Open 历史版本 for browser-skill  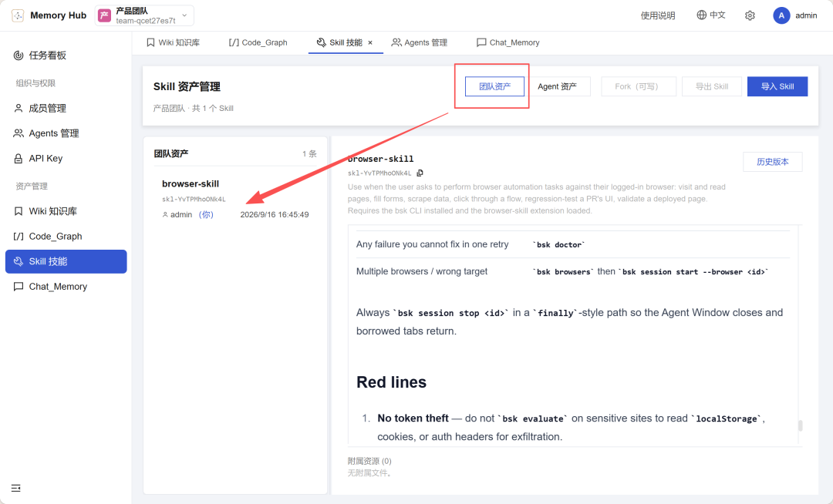(x=772, y=162)
